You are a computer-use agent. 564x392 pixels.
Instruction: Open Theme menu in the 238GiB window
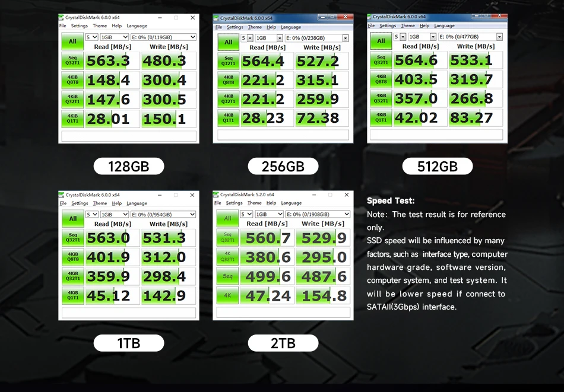(x=255, y=27)
